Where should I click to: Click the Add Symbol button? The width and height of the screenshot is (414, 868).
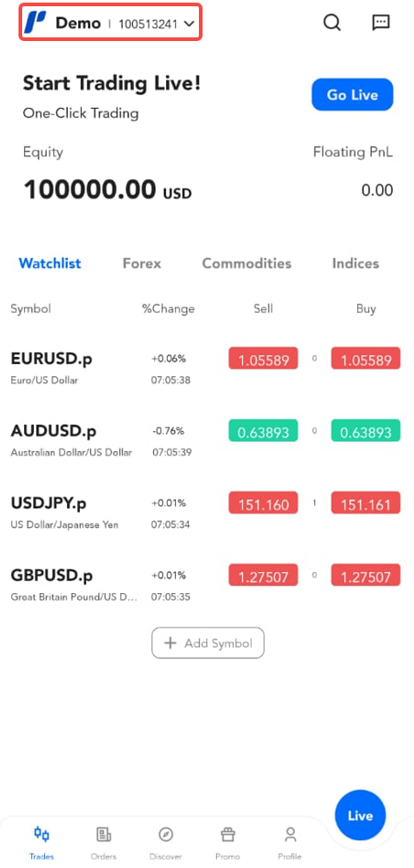click(208, 643)
